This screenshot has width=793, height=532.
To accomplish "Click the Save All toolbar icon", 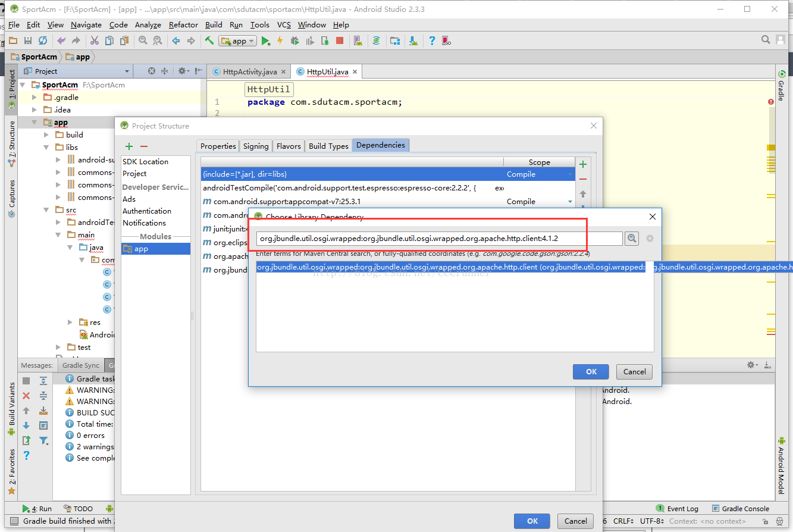I will click(27, 40).
